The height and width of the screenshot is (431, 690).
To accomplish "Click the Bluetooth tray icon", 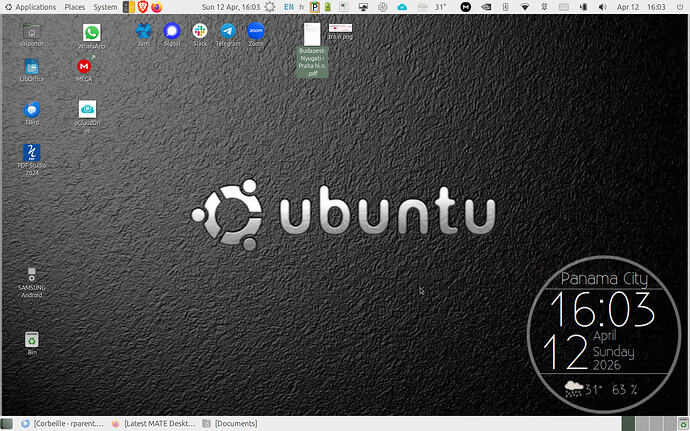I will [x=544, y=7].
